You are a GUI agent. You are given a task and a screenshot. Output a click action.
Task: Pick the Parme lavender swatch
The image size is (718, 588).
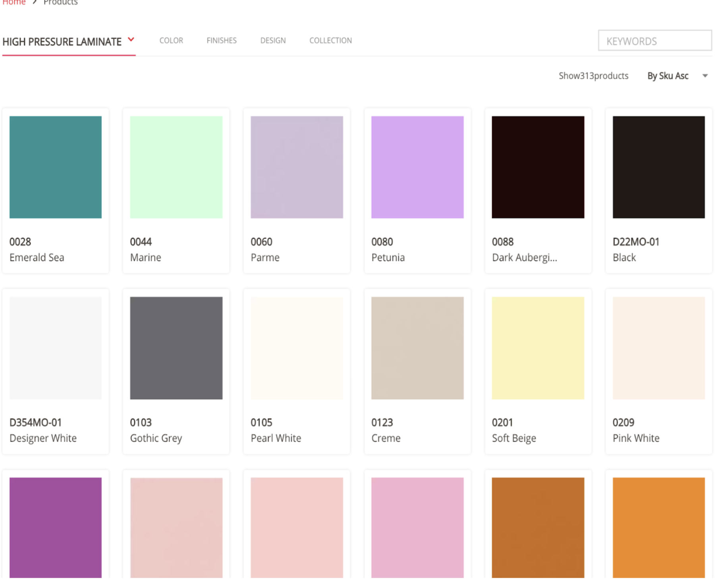tap(297, 167)
